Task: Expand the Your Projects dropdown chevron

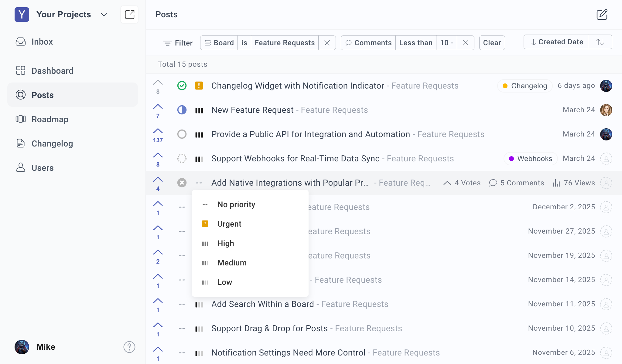Action: click(x=104, y=15)
